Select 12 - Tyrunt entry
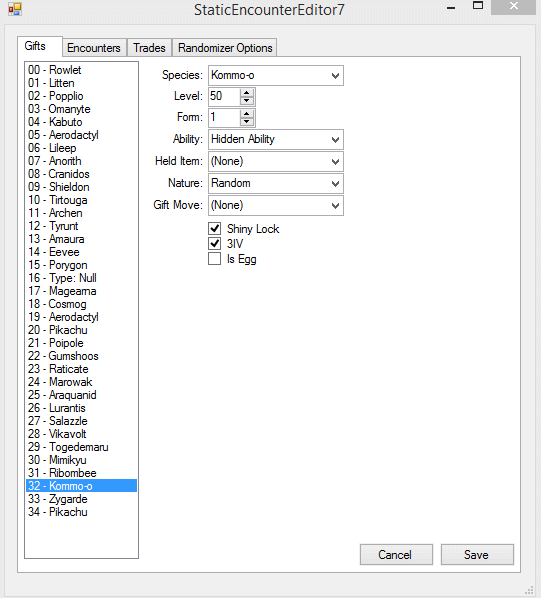 (81, 226)
